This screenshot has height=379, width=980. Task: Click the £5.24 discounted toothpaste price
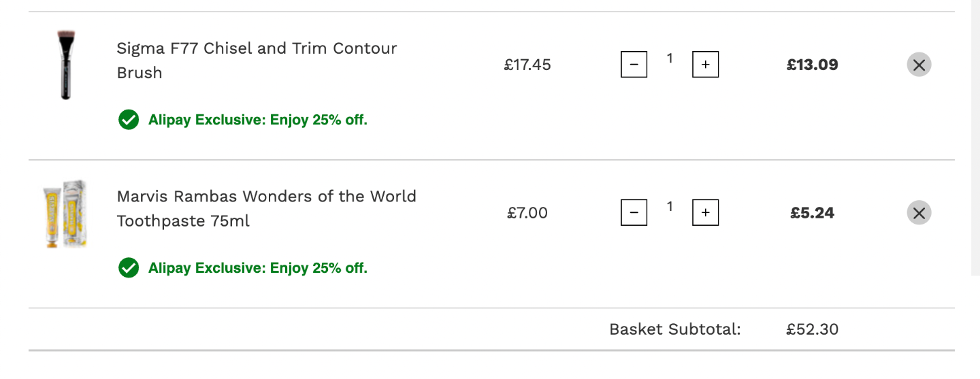[x=813, y=213]
